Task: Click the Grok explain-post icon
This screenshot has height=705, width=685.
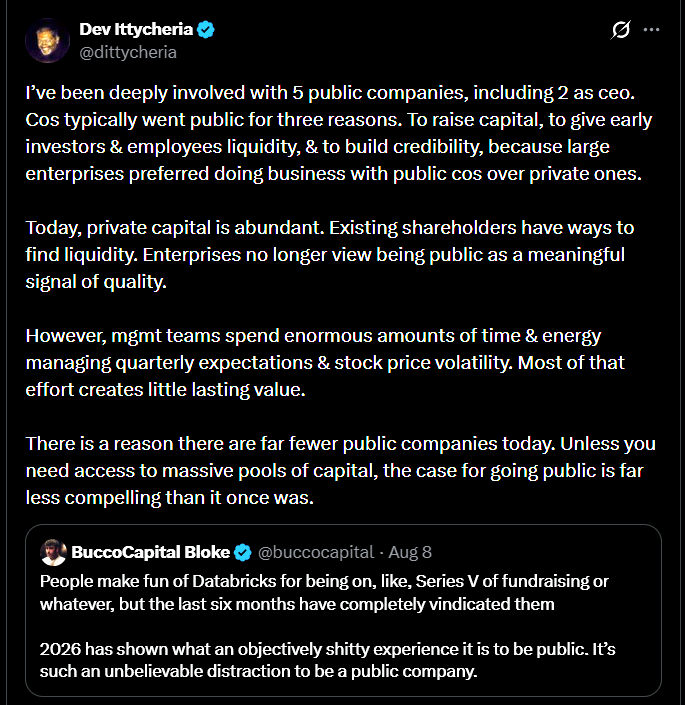Action: pyautogui.click(x=621, y=30)
